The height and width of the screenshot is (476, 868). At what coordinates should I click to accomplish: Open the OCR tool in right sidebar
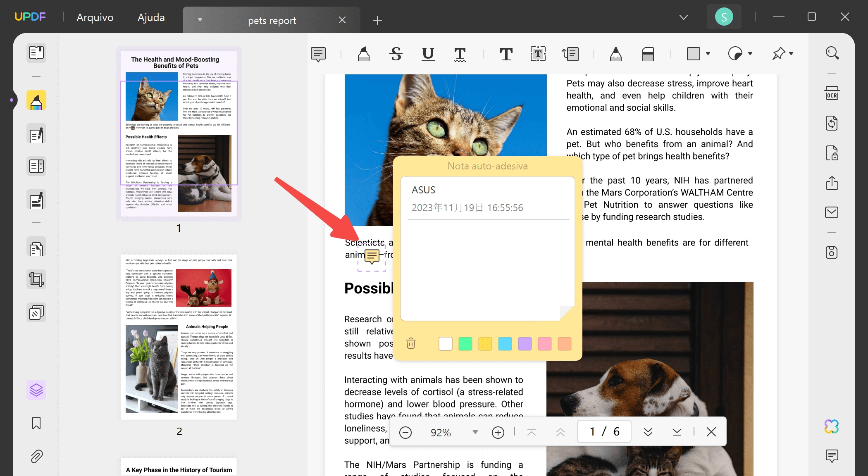(x=832, y=93)
